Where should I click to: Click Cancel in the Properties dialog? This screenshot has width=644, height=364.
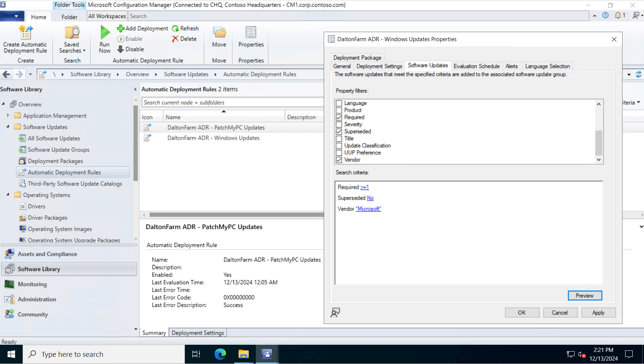coord(560,313)
